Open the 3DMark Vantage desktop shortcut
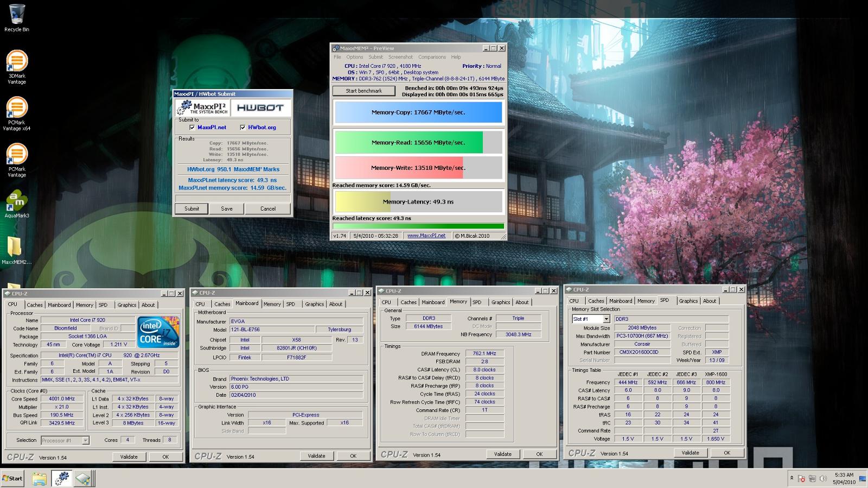This screenshot has height=488, width=868. click(x=16, y=67)
